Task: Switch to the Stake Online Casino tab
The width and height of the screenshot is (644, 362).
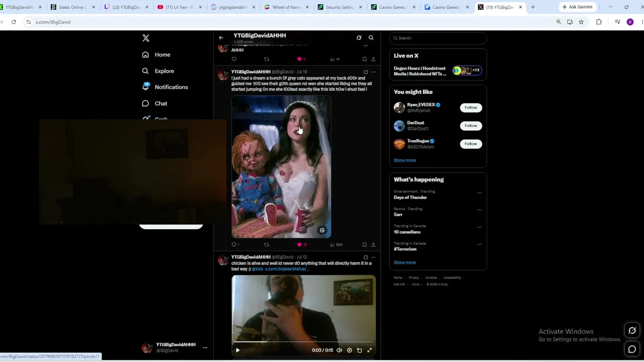Action: coord(73,7)
